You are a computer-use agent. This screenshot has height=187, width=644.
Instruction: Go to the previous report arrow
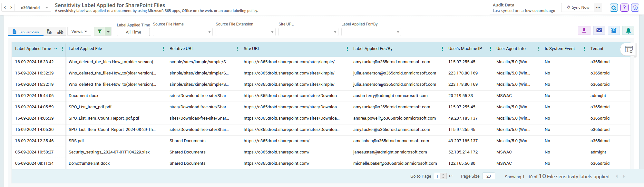(5, 7)
